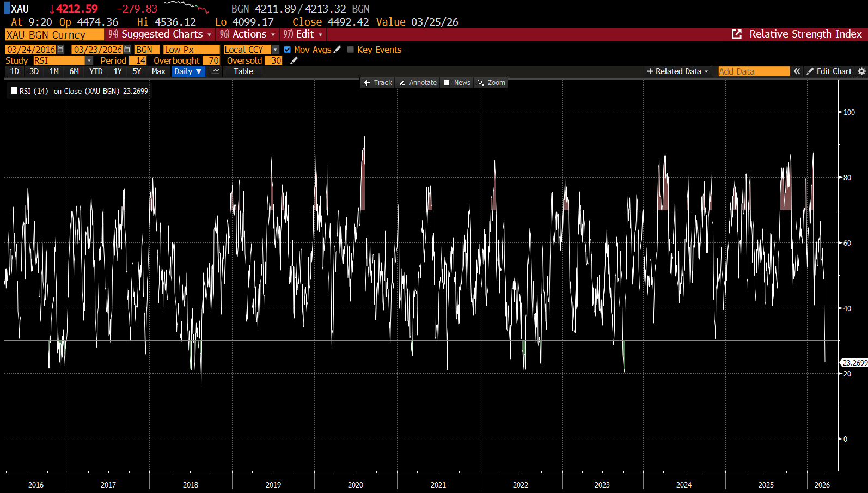Click the double chevron collapse icon
The height and width of the screenshot is (493, 868).
coord(797,71)
